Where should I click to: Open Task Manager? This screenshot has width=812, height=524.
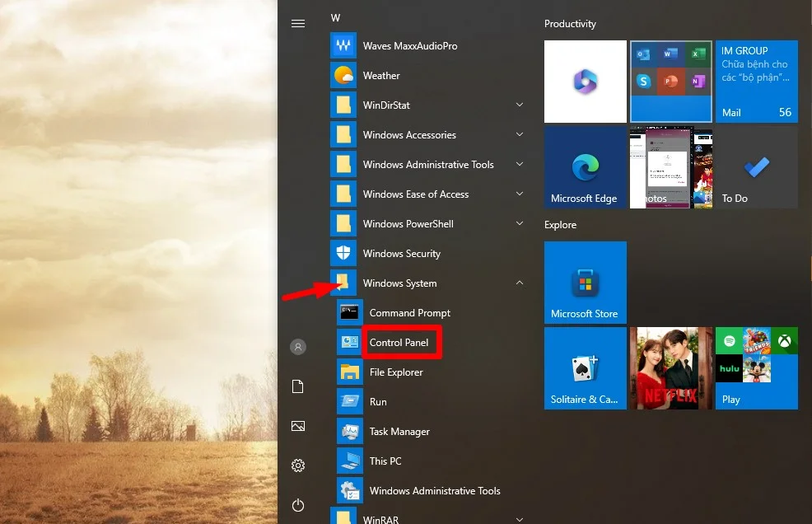(399, 431)
